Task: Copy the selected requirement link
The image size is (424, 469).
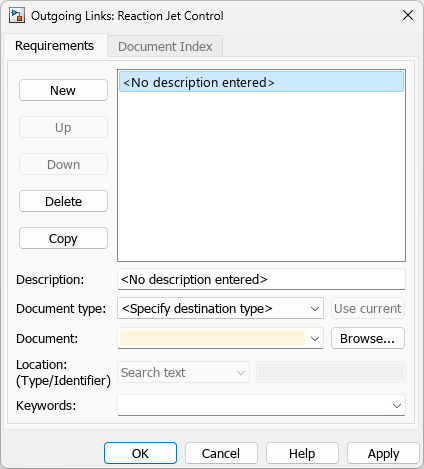Action: click(x=63, y=238)
